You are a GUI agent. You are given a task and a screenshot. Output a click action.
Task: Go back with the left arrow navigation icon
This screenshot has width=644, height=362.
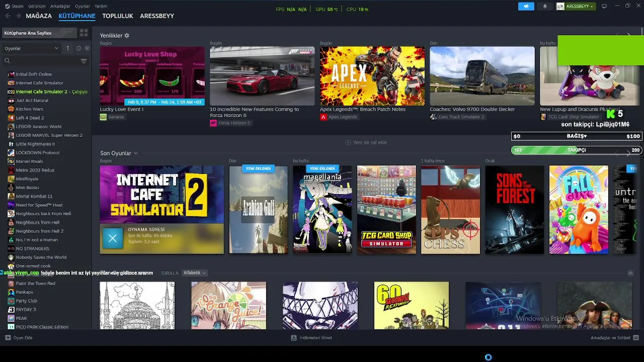pos(8,16)
